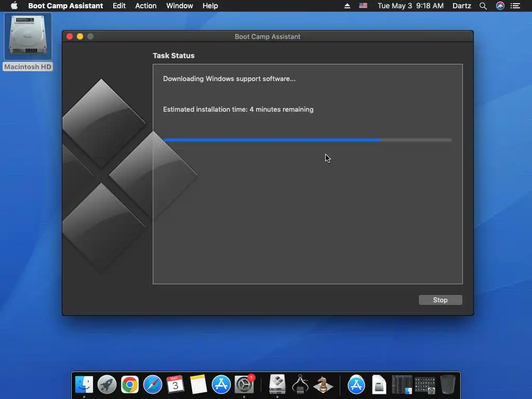Open the Window menu
The height and width of the screenshot is (399, 532).
pos(179,6)
